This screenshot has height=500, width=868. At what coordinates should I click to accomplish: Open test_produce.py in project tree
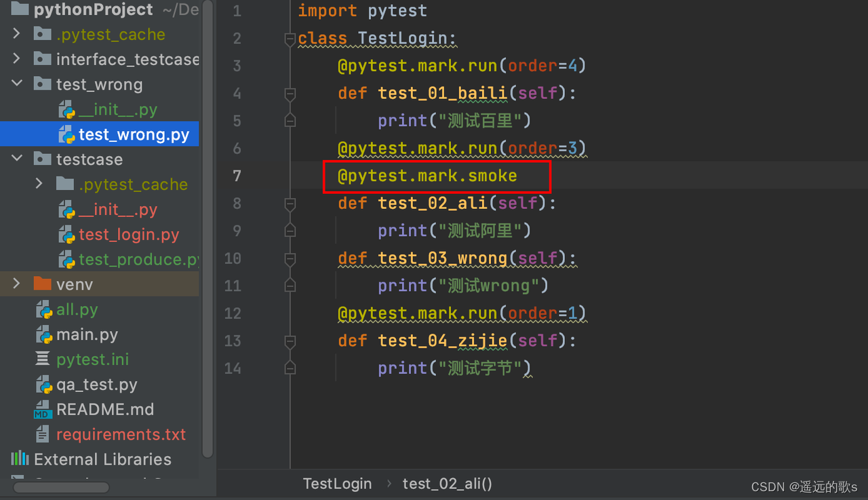pyautogui.click(x=138, y=259)
